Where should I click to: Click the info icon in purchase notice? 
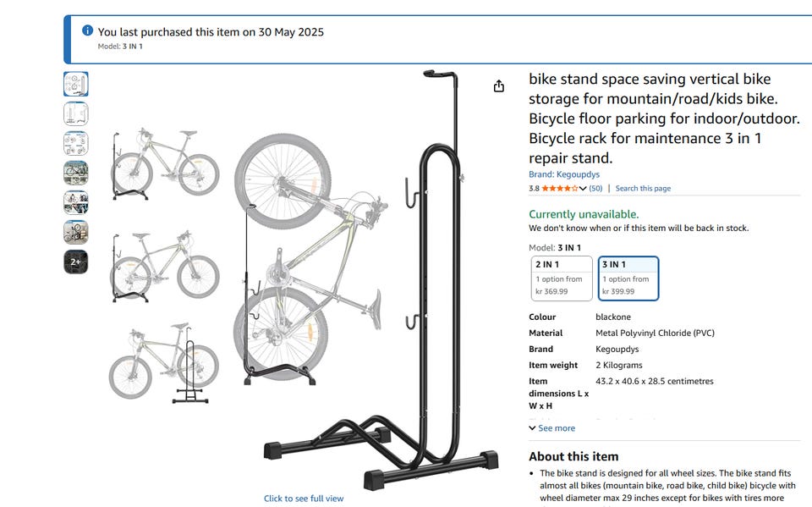point(87,31)
